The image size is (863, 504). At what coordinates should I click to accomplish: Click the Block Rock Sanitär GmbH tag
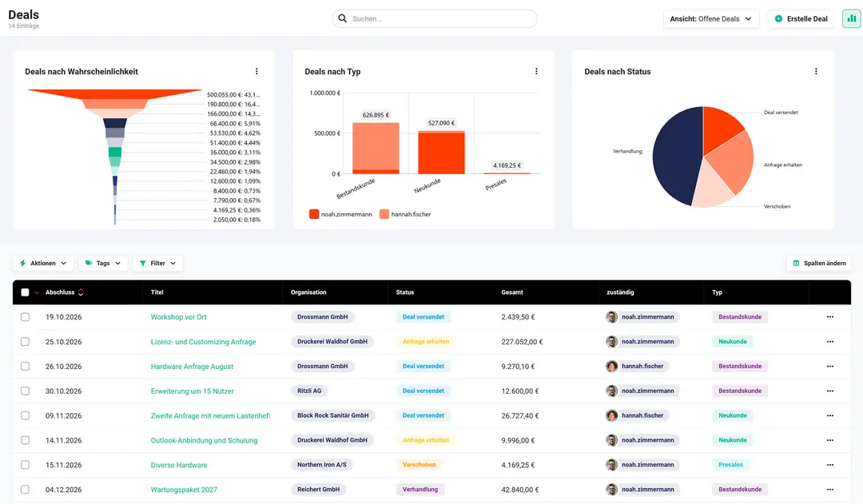(x=333, y=415)
